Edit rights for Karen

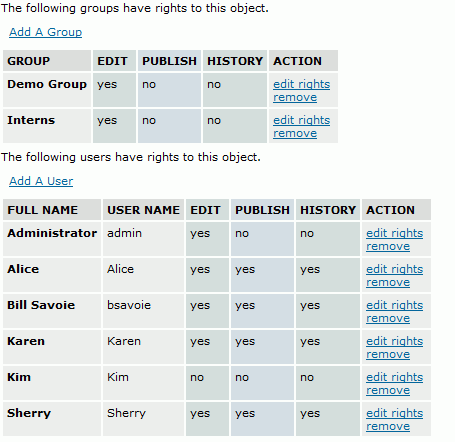pyautogui.click(x=395, y=341)
